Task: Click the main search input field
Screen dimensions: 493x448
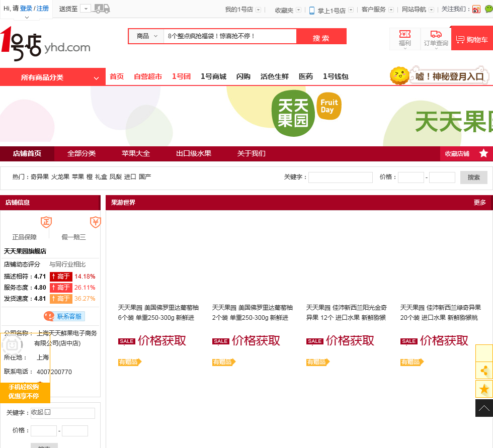Action: click(230, 36)
